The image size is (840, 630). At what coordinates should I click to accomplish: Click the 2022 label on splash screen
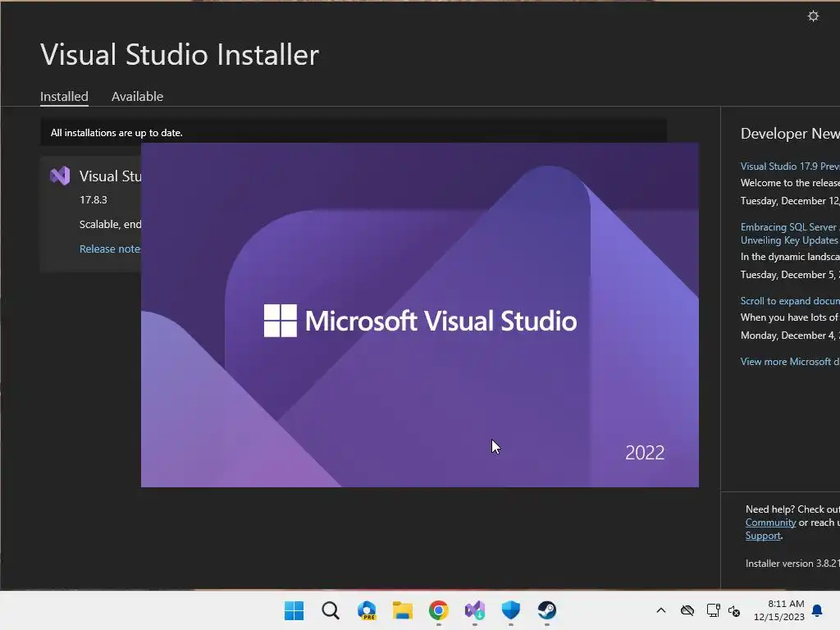click(645, 453)
